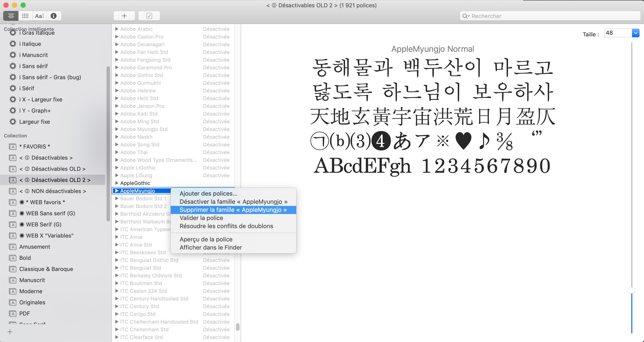Select the WEB Serif (G) collection

(x=44, y=225)
